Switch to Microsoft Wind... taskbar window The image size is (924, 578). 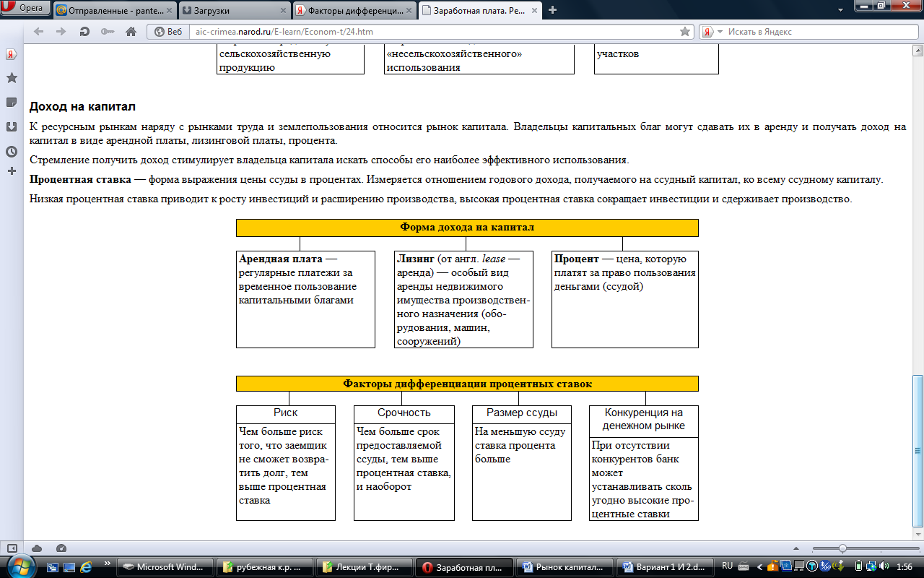point(167,567)
